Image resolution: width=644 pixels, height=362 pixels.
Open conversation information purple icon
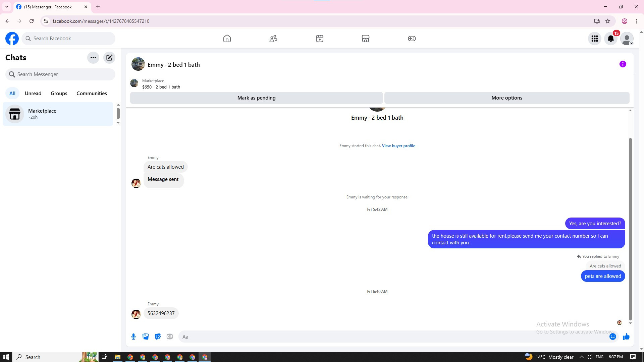[623, 64]
